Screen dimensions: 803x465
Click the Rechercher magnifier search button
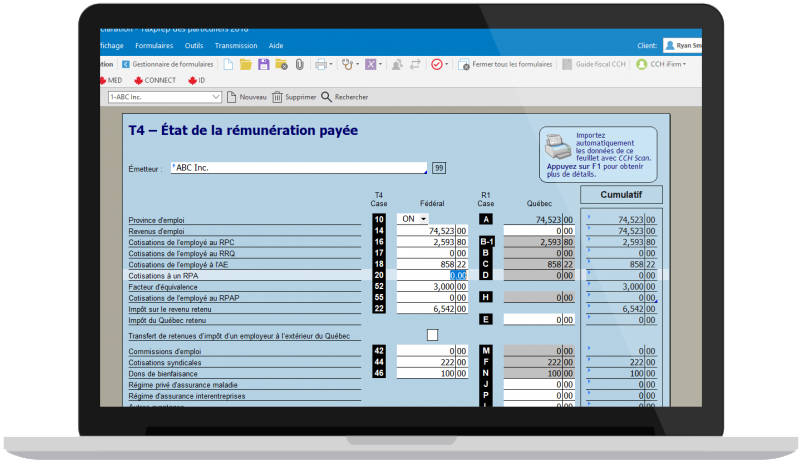point(344,97)
